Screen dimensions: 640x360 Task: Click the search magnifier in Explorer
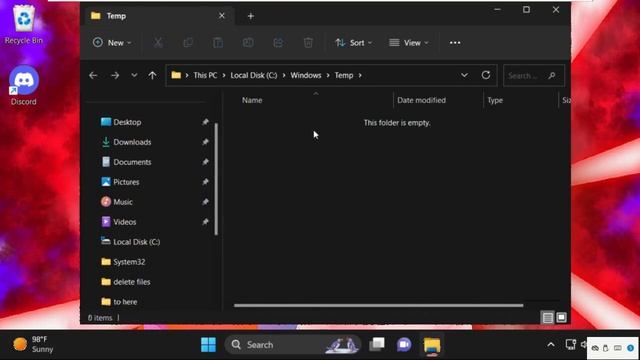click(552, 76)
